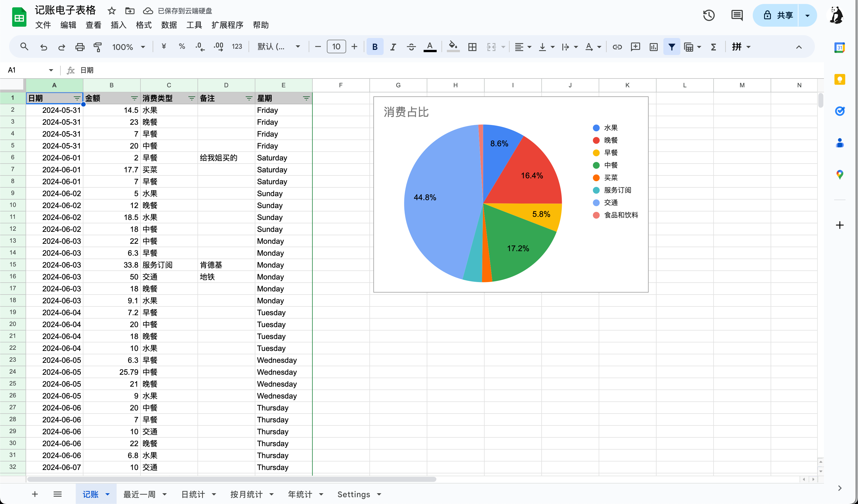Image resolution: width=858 pixels, height=504 pixels.
Task: Show the side panel chevron bottom right
Action: (840, 488)
